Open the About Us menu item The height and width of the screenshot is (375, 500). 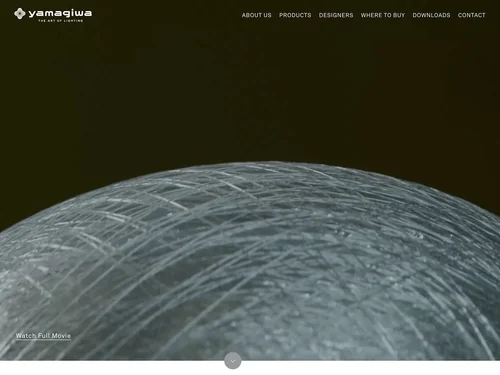tap(256, 15)
